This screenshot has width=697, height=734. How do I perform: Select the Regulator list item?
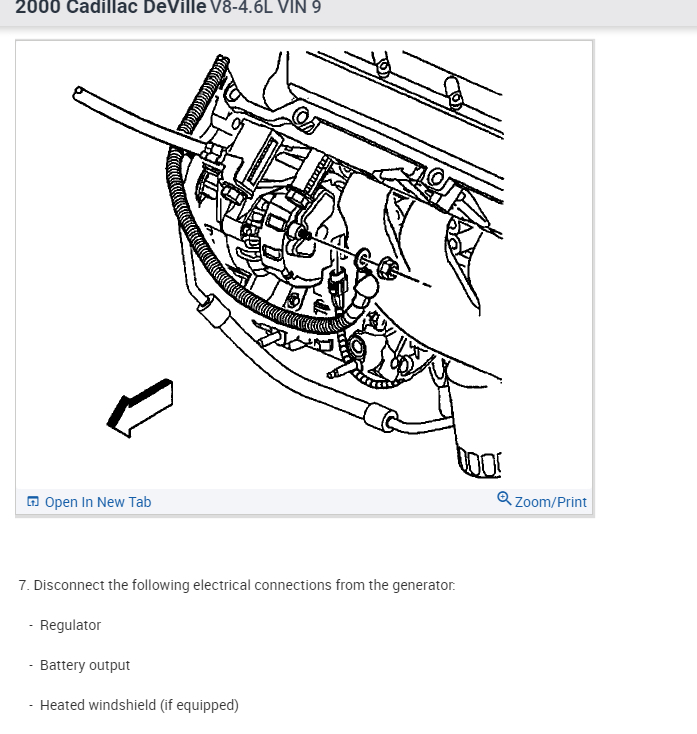[x=70, y=625]
